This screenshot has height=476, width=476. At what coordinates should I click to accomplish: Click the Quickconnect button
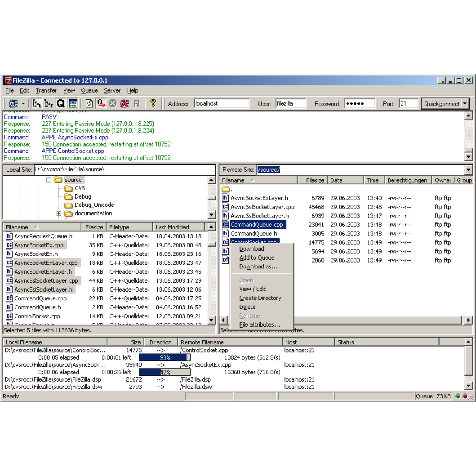[443, 103]
